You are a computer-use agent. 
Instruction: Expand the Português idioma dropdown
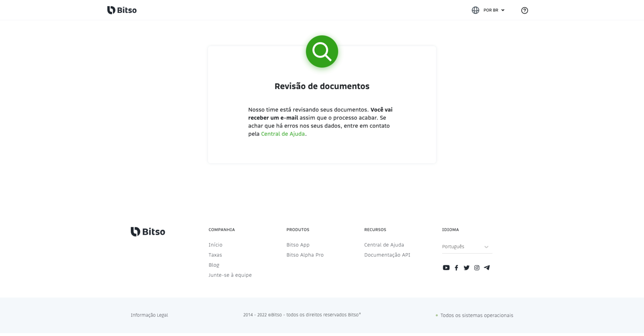click(467, 247)
